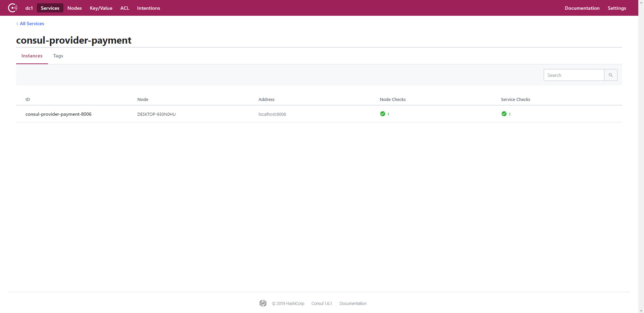
Task: Go to the Nodes page
Action: click(x=74, y=8)
